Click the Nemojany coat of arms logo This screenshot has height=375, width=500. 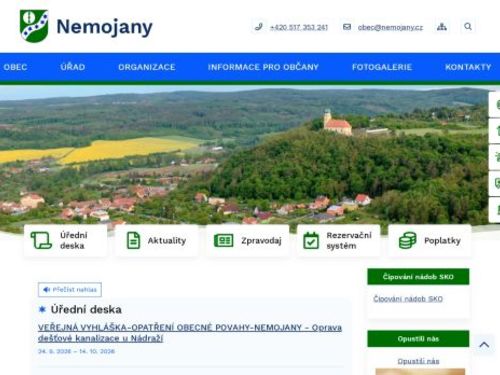point(34,26)
